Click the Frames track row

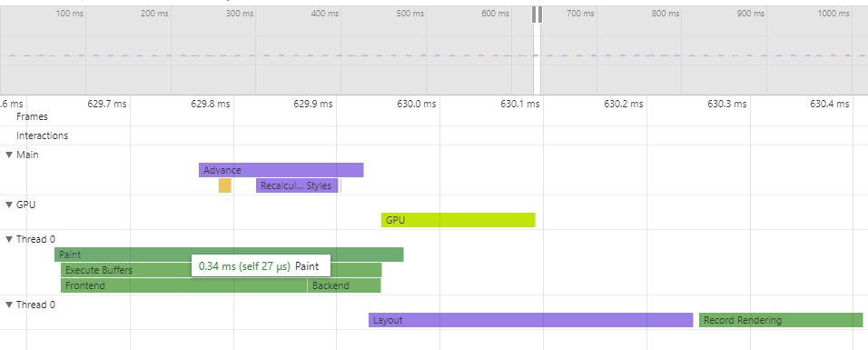434,116
